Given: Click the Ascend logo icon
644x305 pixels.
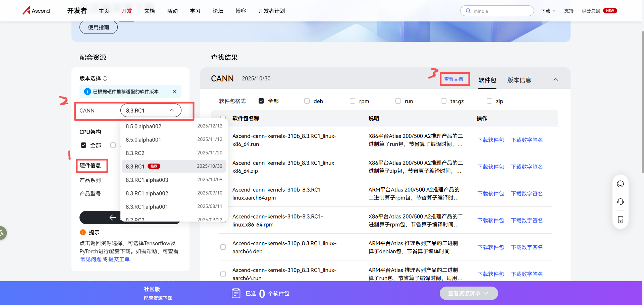Looking at the screenshot, I should tap(26, 10).
